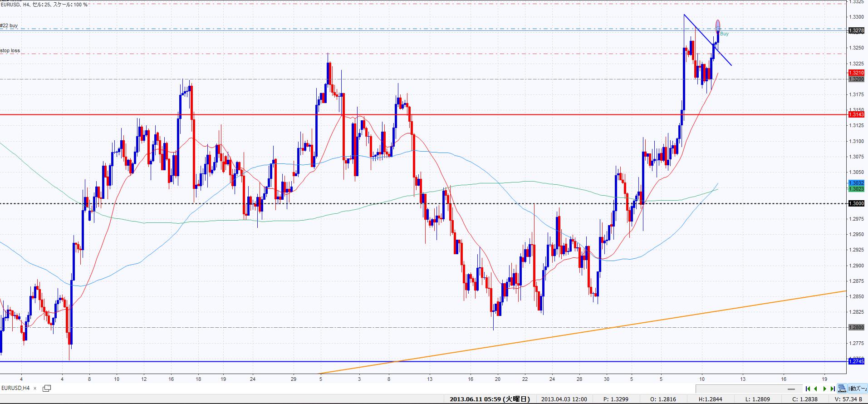Click the red 1.3210 moving average tag

(x=856, y=73)
